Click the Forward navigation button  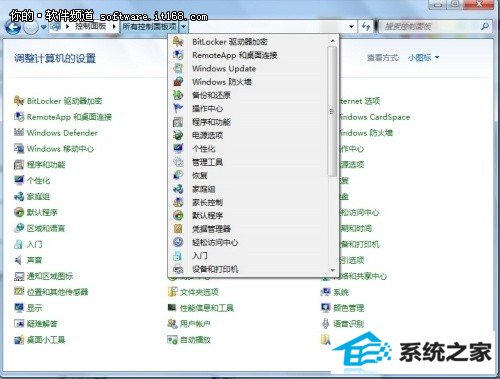tap(31, 27)
